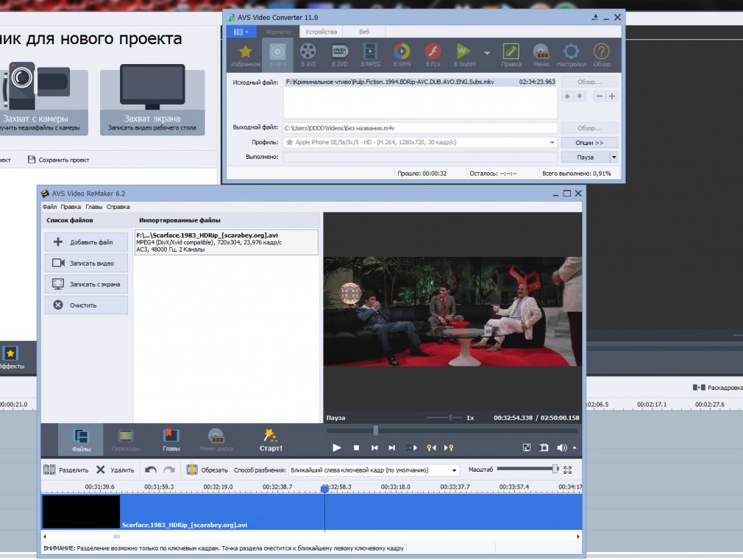Choose the В WMV format icon
Viewport: 743px width, 560px height.
tap(402, 55)
